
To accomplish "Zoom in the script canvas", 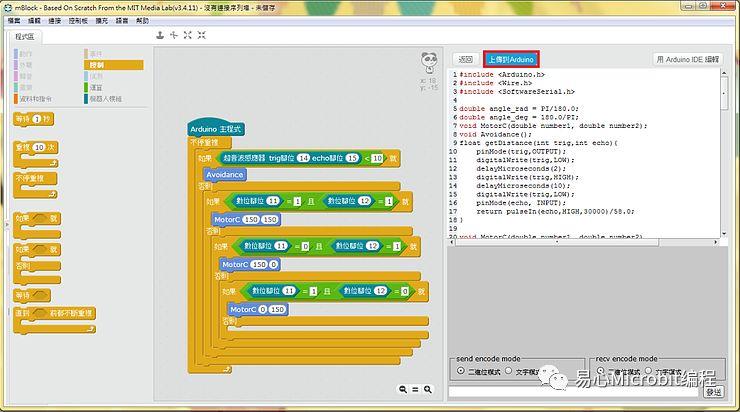I will 428,389.
